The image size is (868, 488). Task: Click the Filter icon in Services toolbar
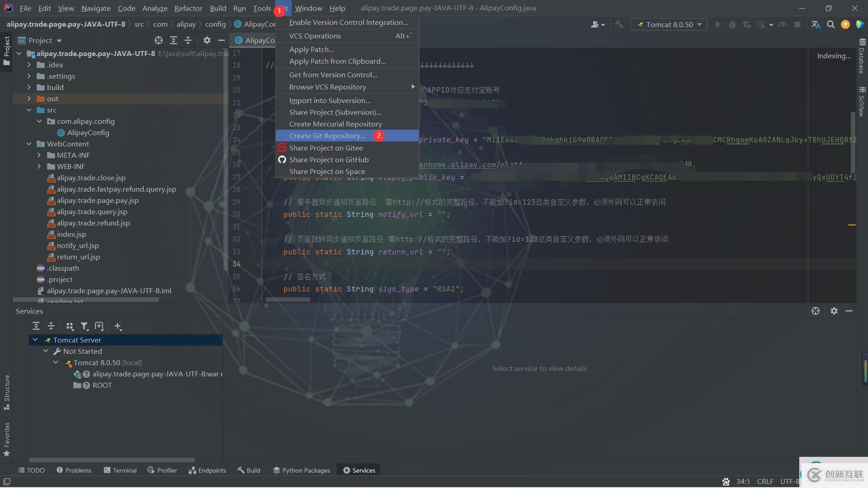(85, 326)
